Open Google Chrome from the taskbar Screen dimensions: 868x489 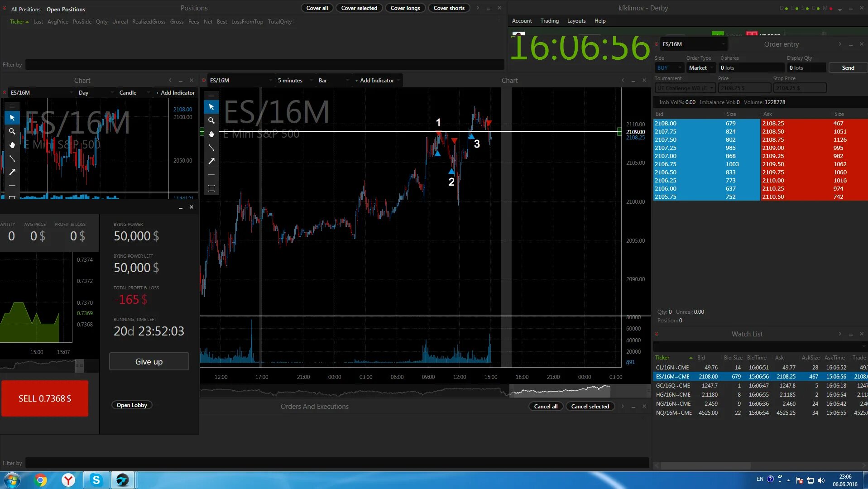coord(41,480)
